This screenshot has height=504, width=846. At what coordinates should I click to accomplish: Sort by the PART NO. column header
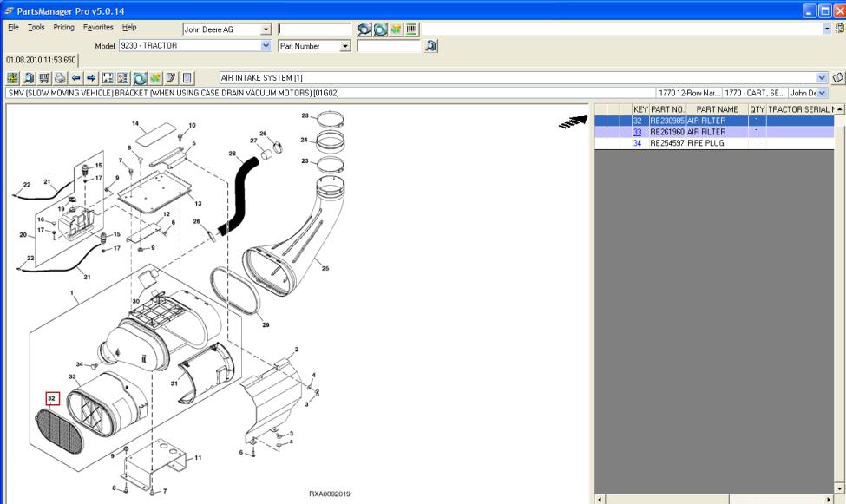(667, 109)
